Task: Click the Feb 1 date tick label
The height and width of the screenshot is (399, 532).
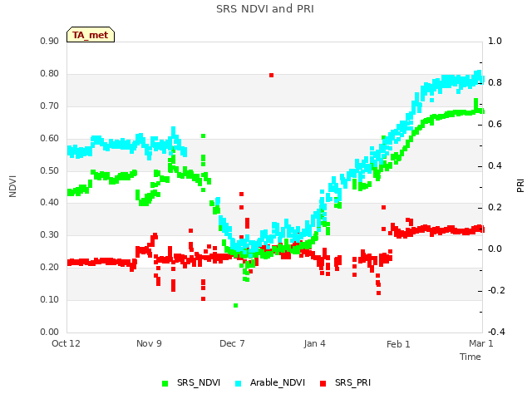Action: point(398,344)
